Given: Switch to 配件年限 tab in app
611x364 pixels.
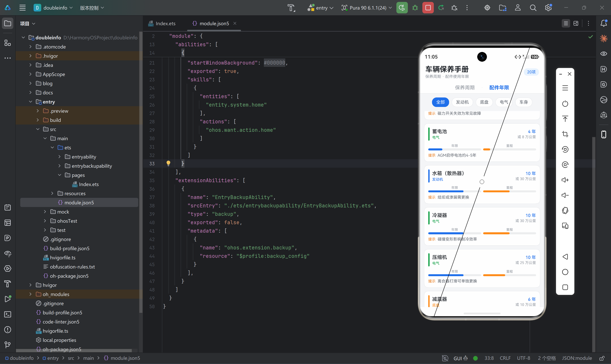Looking at the screenshot, I should [499, 88].
